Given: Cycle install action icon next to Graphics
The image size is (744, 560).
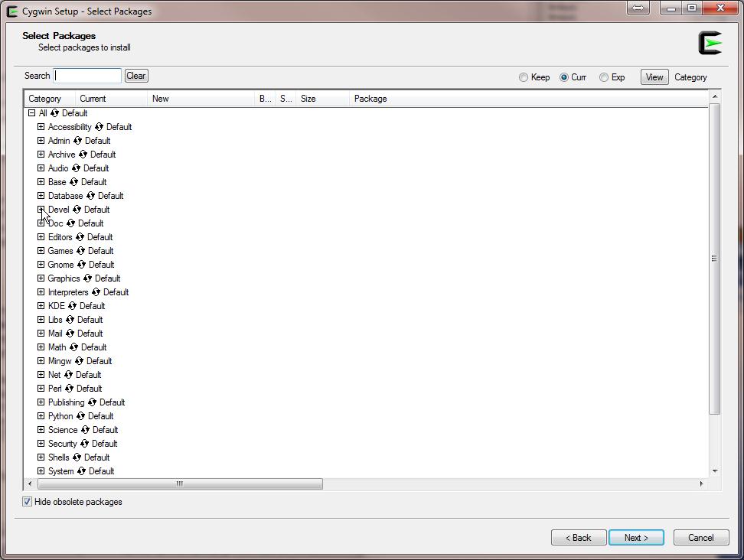Looking at the screenshot, I should pos(87,278).
